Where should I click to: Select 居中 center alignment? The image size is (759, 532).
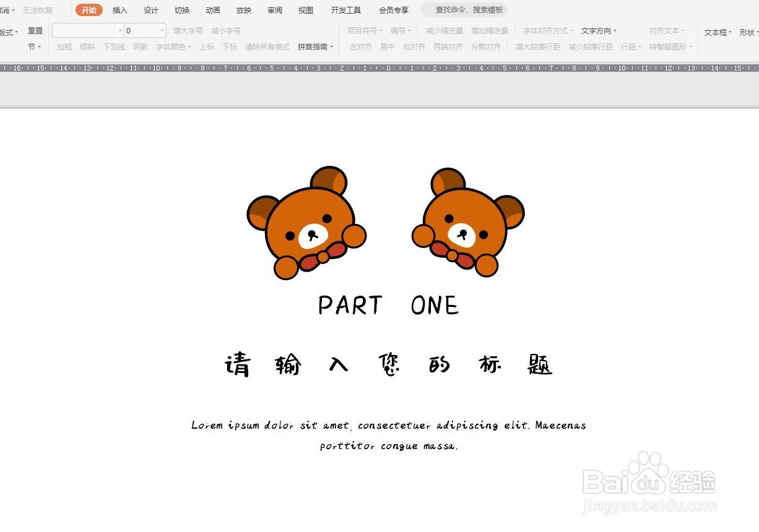point(388,47)
